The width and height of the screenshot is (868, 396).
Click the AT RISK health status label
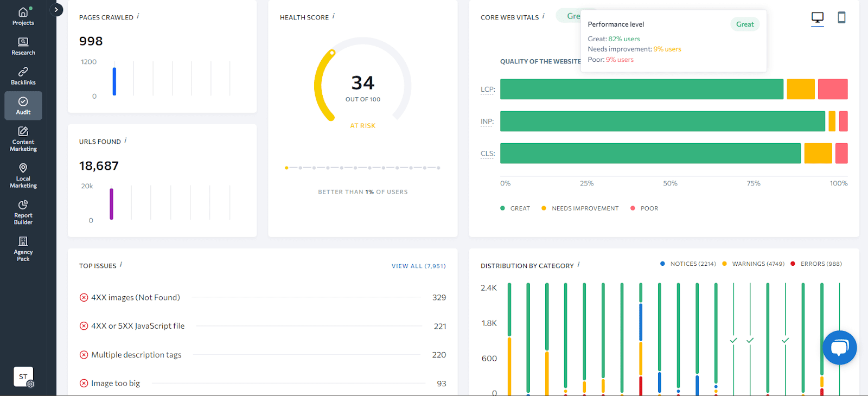tap(363, 125)
